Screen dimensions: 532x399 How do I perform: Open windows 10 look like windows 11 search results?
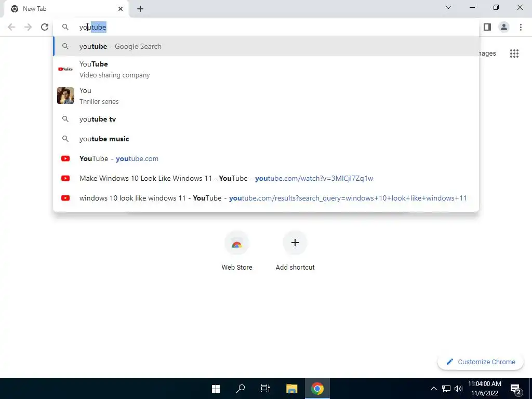[x=266, y=198]
